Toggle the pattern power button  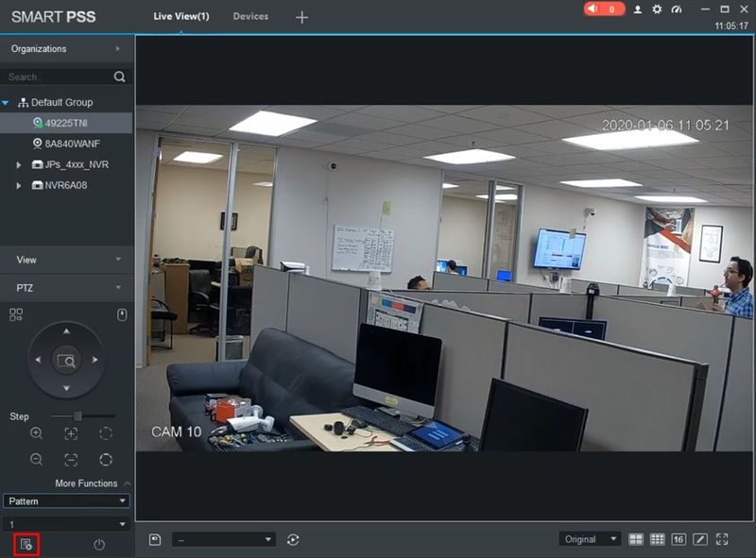click(99, 545)
